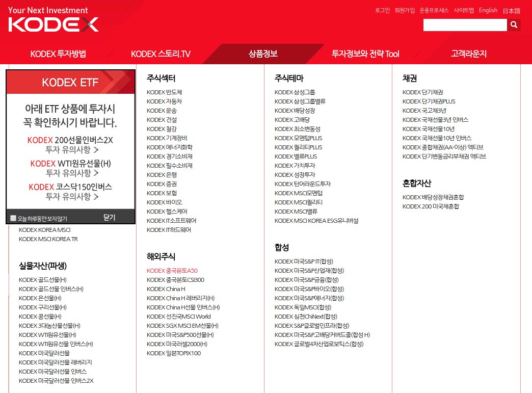Open KODEX 3대농산물선물(H)
Viewport: 532px width, 393px height.
click(x=49, y=326)
